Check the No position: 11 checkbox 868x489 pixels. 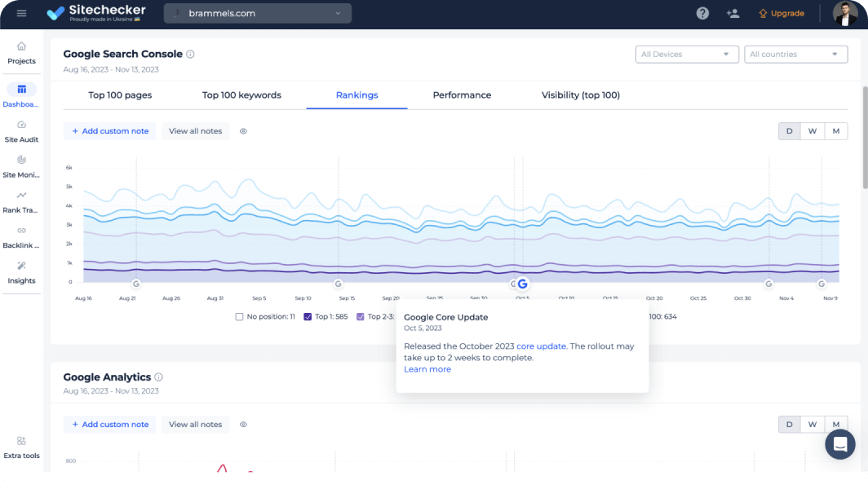pyautogui.click(x=239, y=317)
